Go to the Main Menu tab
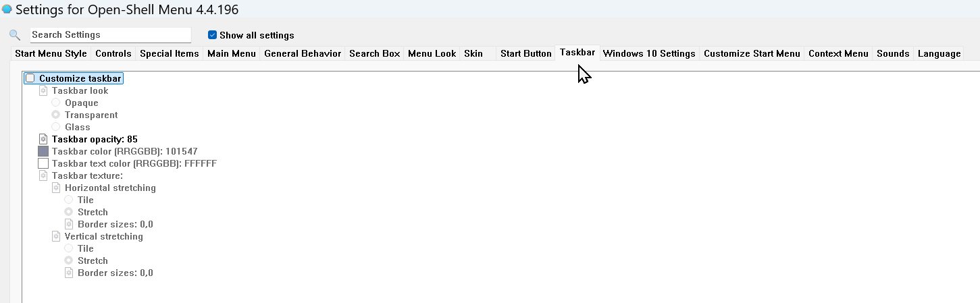Screen dimensions: 980x303 click(232, 53)
